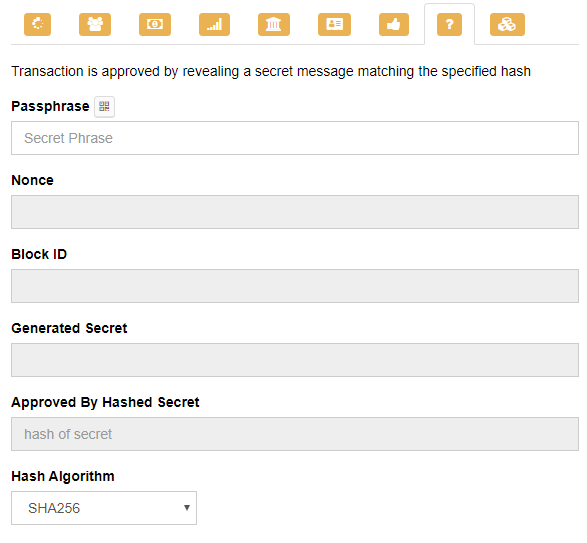Focus the Secret Phrase input field

pyautogui.click(x=295, y=138)
